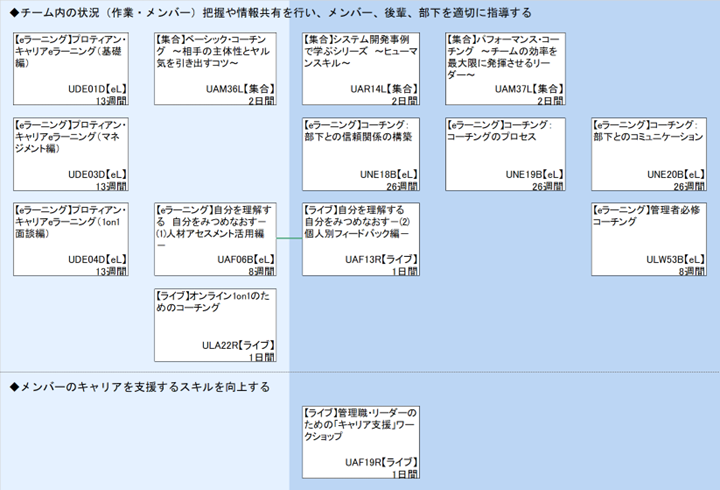Click the course code text UDE01D【eL】
The height and width of the screenshot is (490, 720).
pyautogui.click(x=97, y=89)
